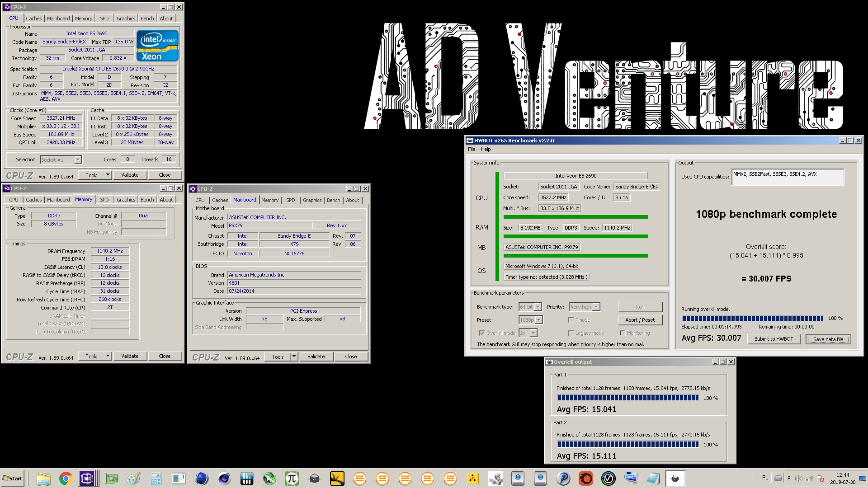Enable the Pmode checkbox

coord(571,320)
